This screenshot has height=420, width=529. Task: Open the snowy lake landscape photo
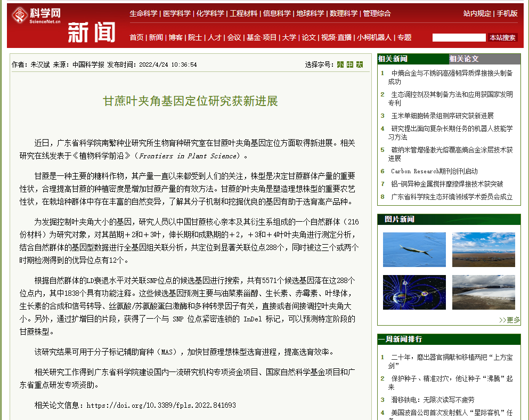484,292
